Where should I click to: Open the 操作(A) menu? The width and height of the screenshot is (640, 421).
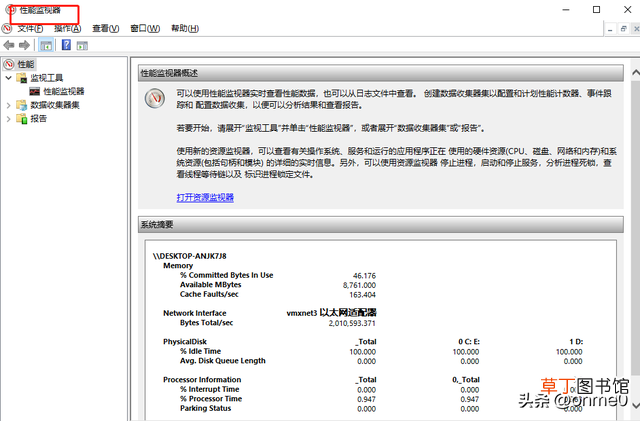[x=68, y=28]
